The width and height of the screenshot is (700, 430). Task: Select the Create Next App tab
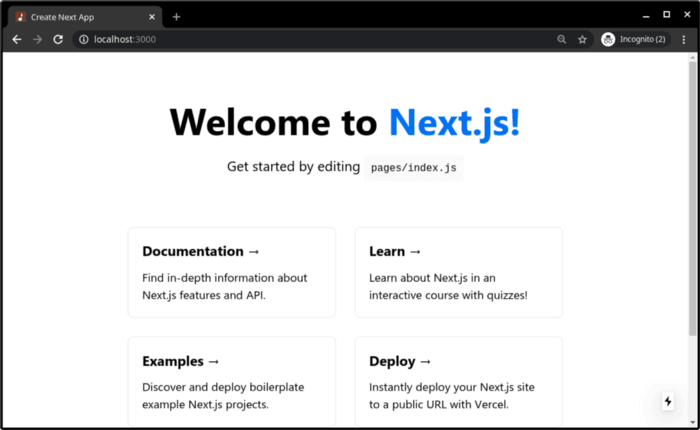[85, 17]
